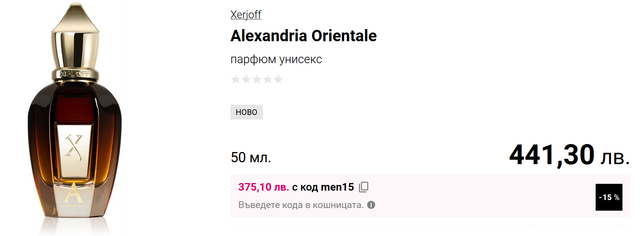Screen dimensions: 644x236
Task: Click the 'парфюм унисекс' subtitle
Action: point(276,59)
